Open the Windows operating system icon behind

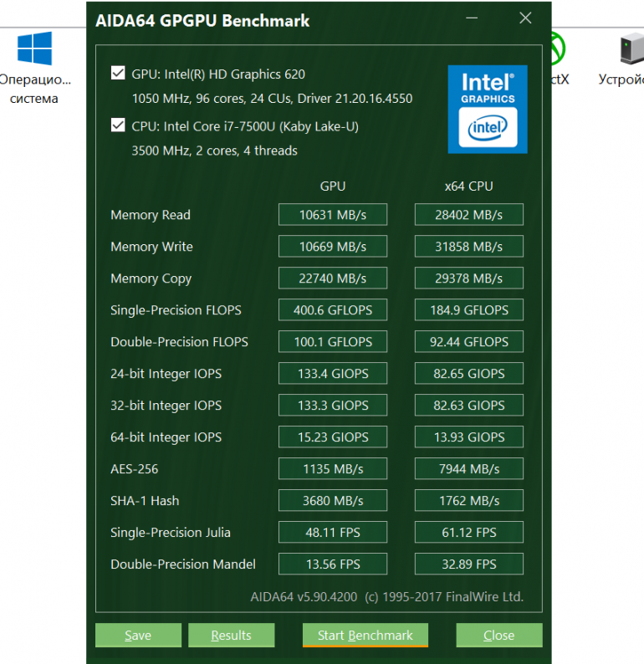[x=34, y=49]
